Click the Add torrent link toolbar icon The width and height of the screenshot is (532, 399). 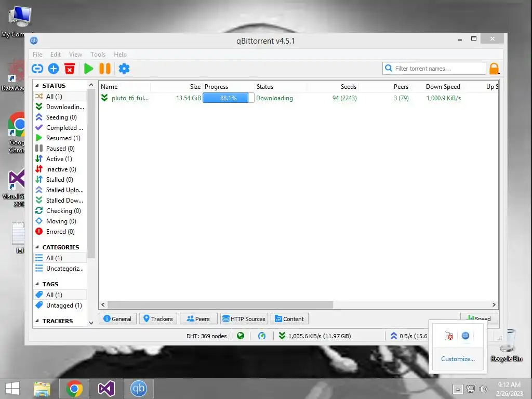point(37,69)
